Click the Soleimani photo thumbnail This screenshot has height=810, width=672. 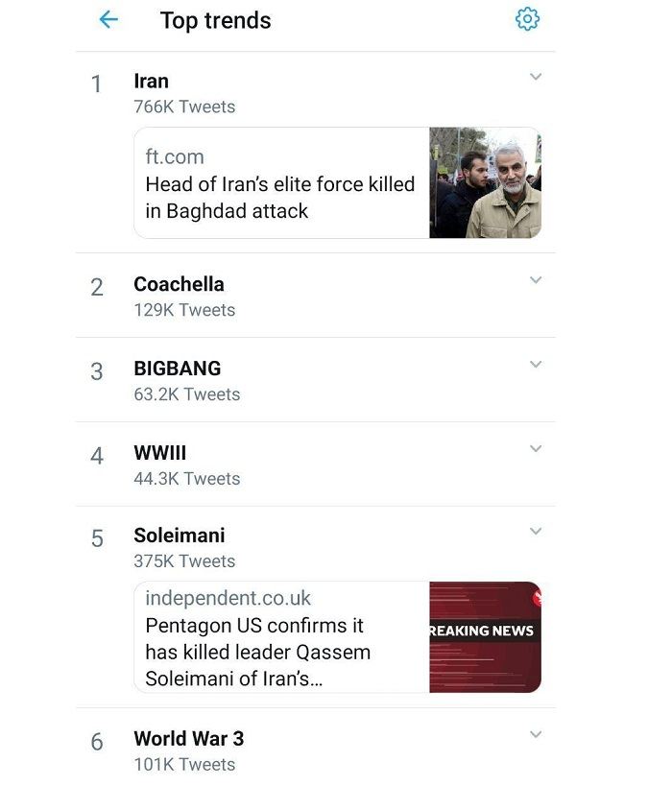click(x=486, y=182)
